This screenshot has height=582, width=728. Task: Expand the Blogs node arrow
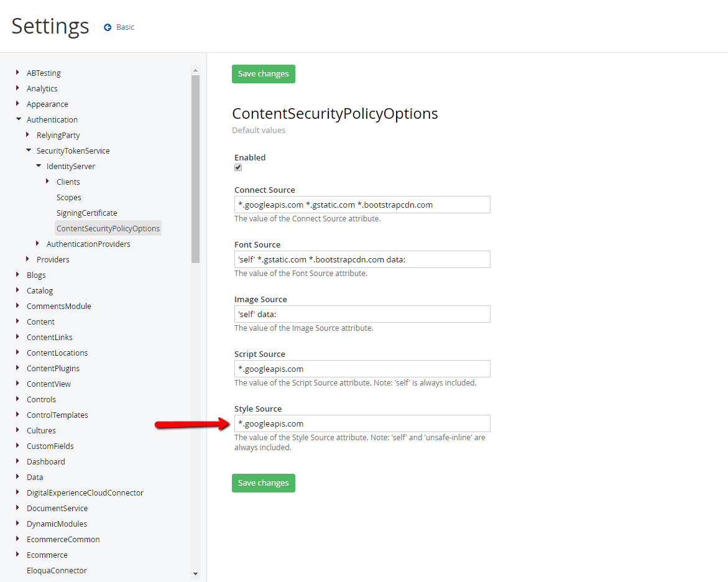click(17, 274)
